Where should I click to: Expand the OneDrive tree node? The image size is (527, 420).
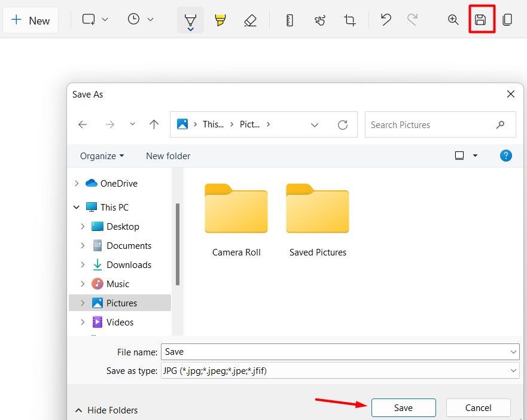(x=76, y=184)
